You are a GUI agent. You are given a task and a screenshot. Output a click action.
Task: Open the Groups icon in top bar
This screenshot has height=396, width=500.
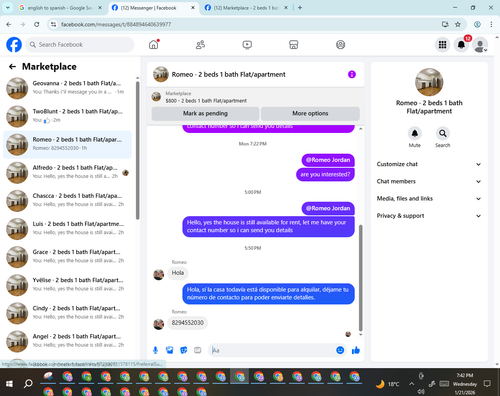point(340,45)
